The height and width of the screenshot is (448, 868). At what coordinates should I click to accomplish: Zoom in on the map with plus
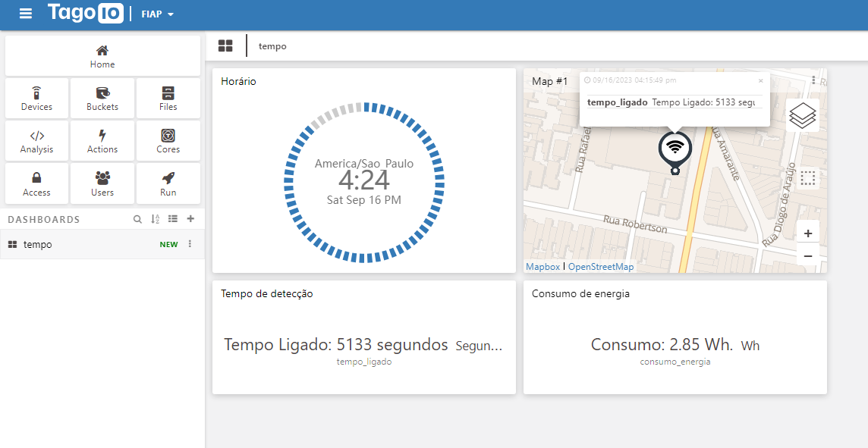coord(807,233)
